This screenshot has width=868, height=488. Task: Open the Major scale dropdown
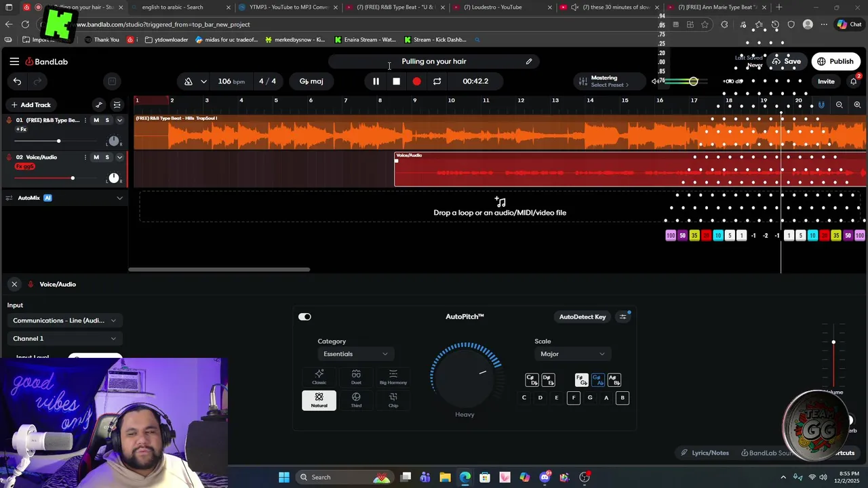[x=572, y=354]
